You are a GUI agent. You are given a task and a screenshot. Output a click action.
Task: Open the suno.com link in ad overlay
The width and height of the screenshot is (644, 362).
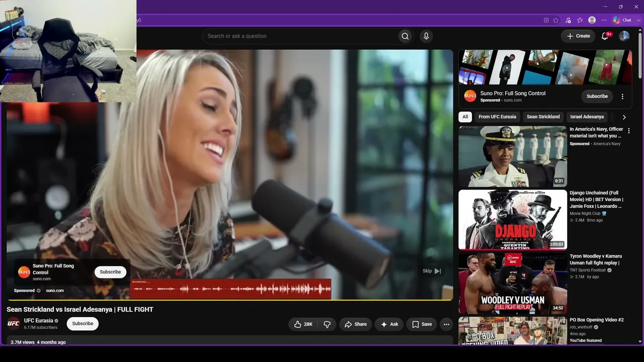(x=55, y=291)
